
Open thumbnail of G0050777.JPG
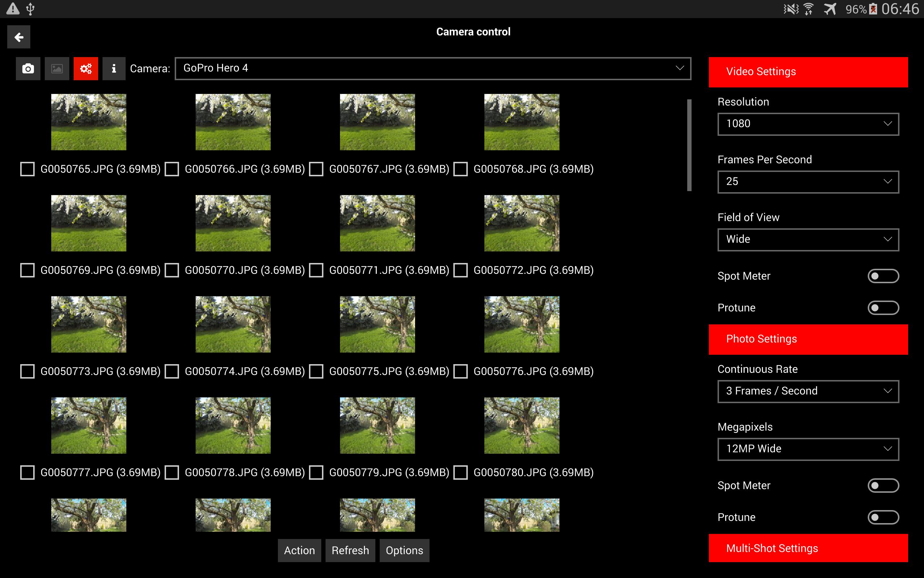pos(88,426)
